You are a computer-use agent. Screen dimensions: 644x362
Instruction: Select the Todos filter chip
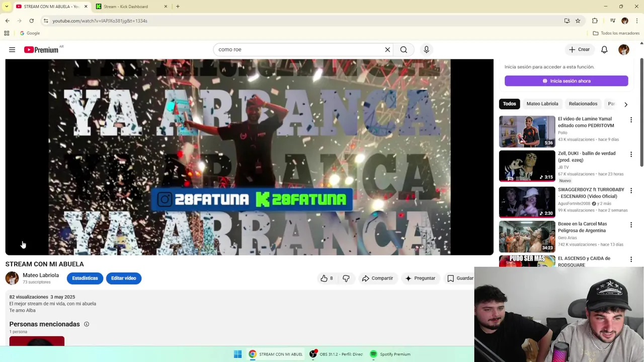[x=509, y=104]
